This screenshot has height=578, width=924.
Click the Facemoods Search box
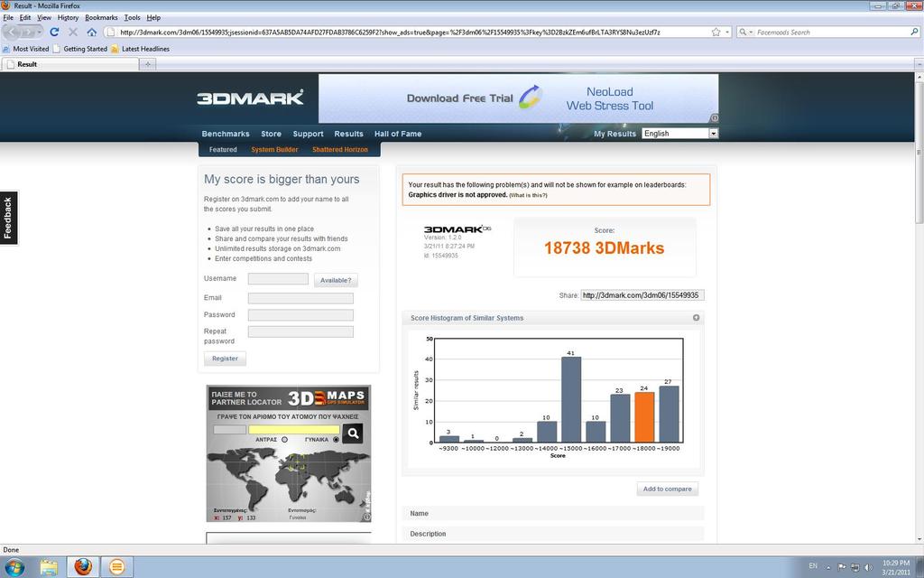click(831, 32)
